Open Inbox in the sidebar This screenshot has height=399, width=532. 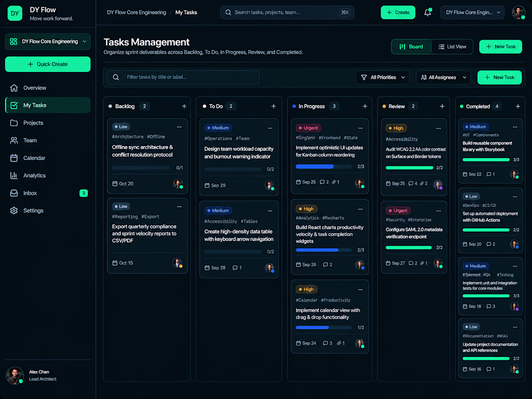tap(48, 193)
